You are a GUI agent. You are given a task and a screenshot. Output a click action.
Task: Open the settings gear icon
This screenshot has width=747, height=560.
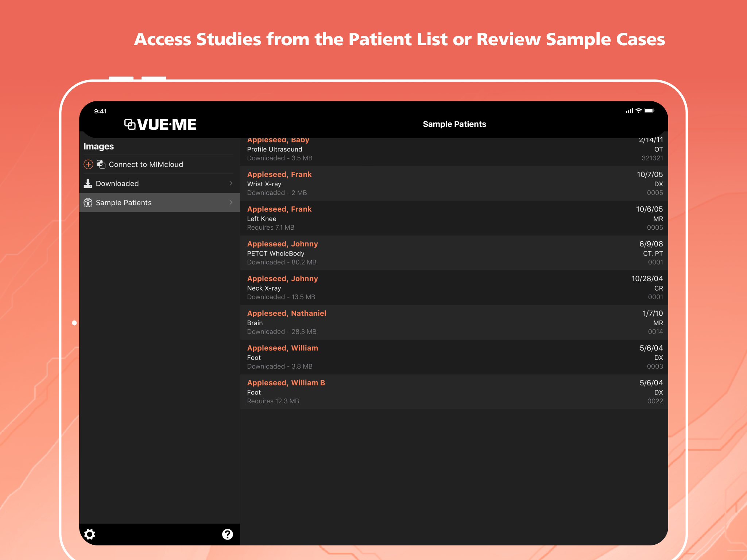(x=90, y=534)
